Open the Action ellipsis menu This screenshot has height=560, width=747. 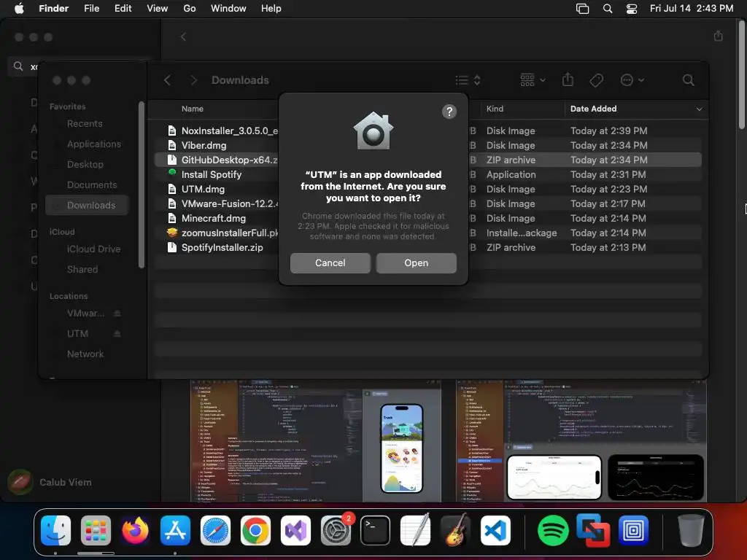click(632, 80)
